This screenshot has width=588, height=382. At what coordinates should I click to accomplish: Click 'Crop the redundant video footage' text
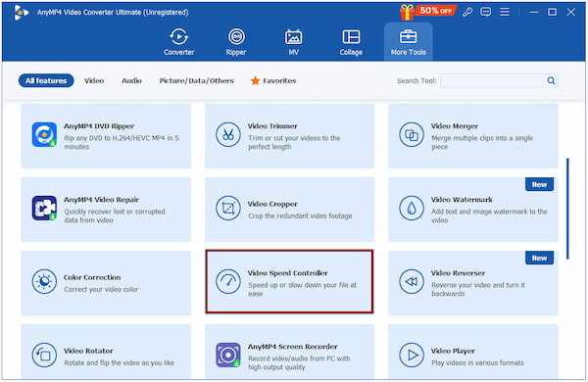tap(300, 216)
